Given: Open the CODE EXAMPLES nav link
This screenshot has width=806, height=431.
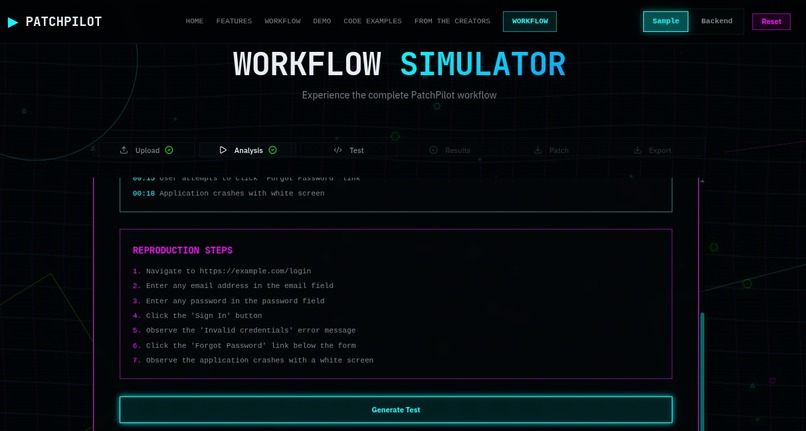Looking at the screenshot, I should (373, 21).
